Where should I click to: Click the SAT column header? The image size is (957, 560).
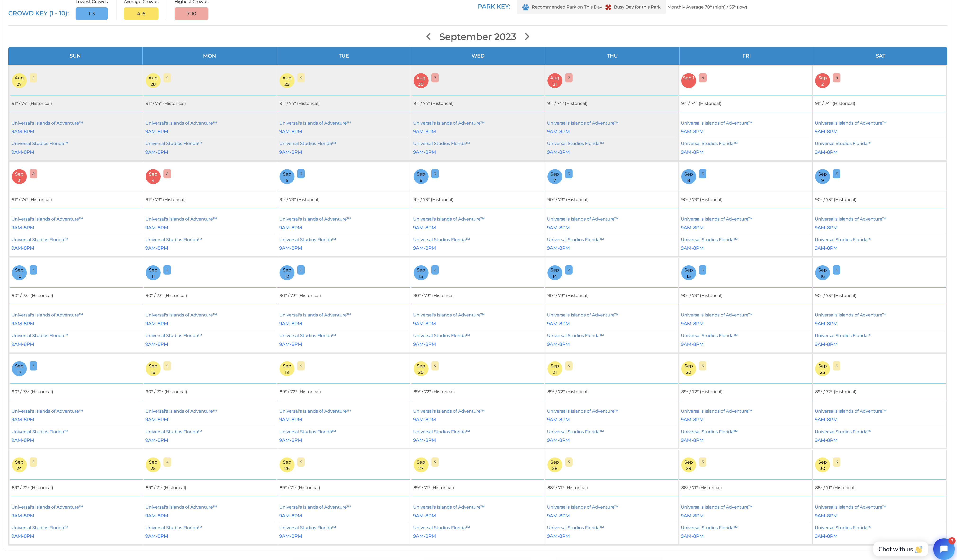880,56
